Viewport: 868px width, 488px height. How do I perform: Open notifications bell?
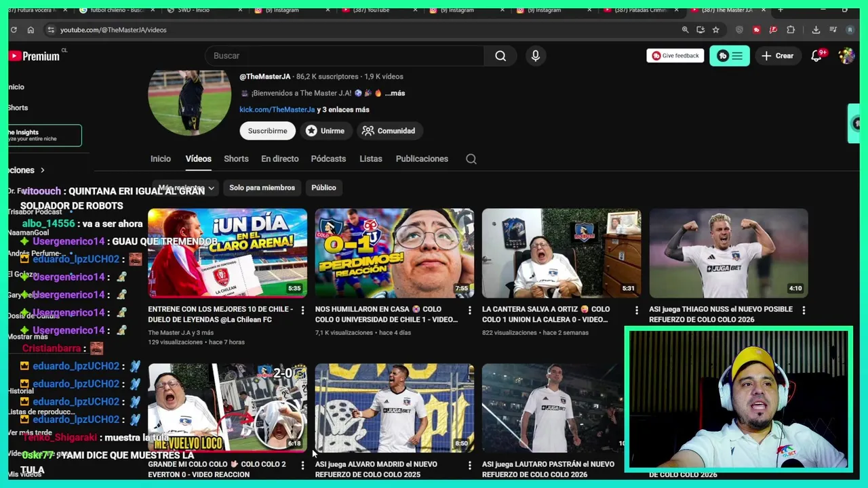[816, 56]
